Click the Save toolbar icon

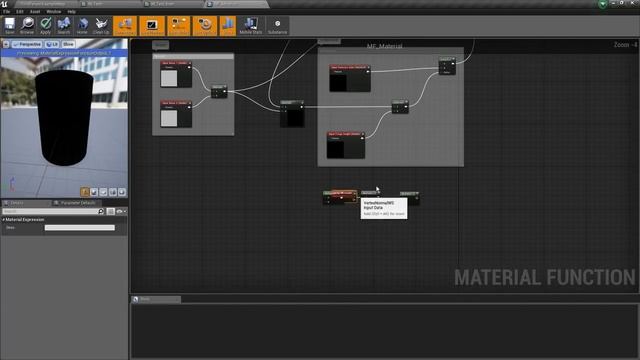[x=9, y=25]
